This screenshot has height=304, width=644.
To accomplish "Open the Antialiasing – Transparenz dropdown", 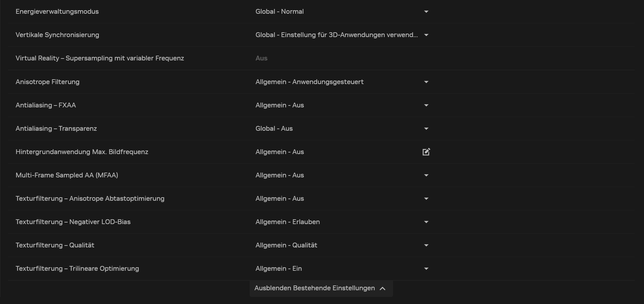I will coord(426,129).
